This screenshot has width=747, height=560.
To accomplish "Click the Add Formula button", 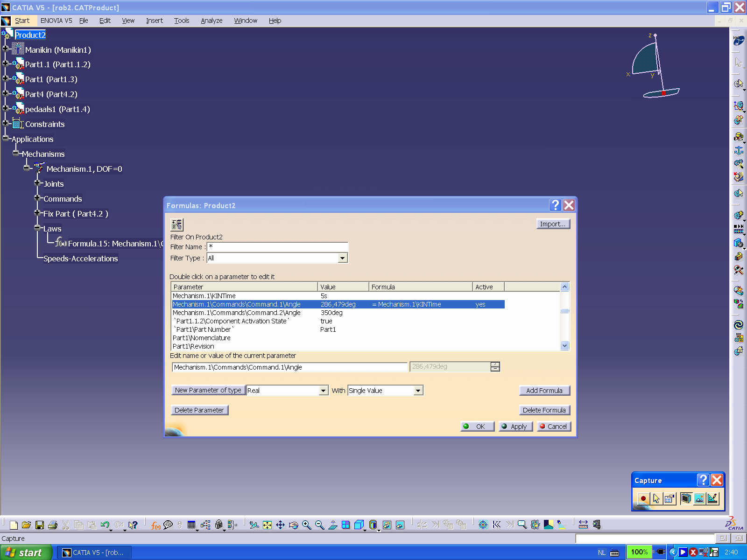I will (544, 391).
